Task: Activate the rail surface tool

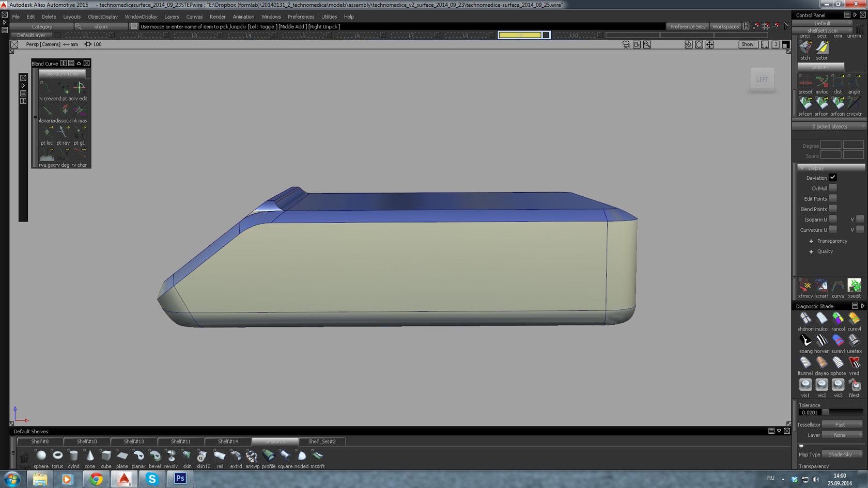Action: 220,455
